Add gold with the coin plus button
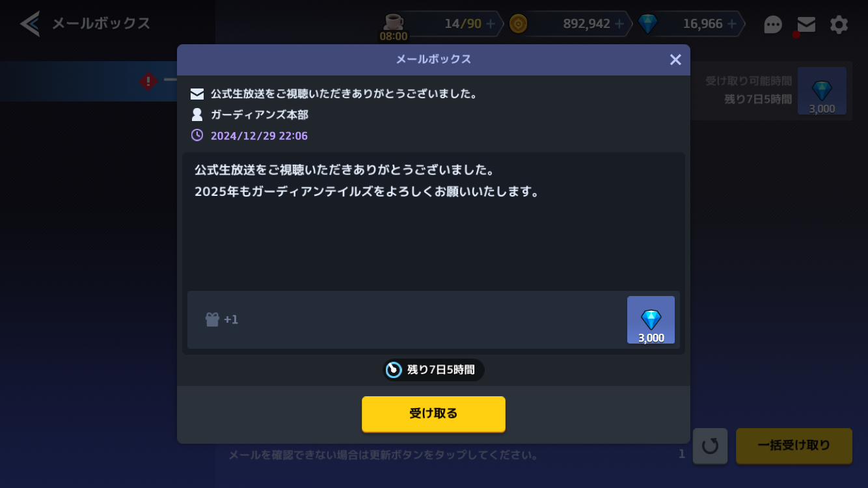 tap(619, 24)
